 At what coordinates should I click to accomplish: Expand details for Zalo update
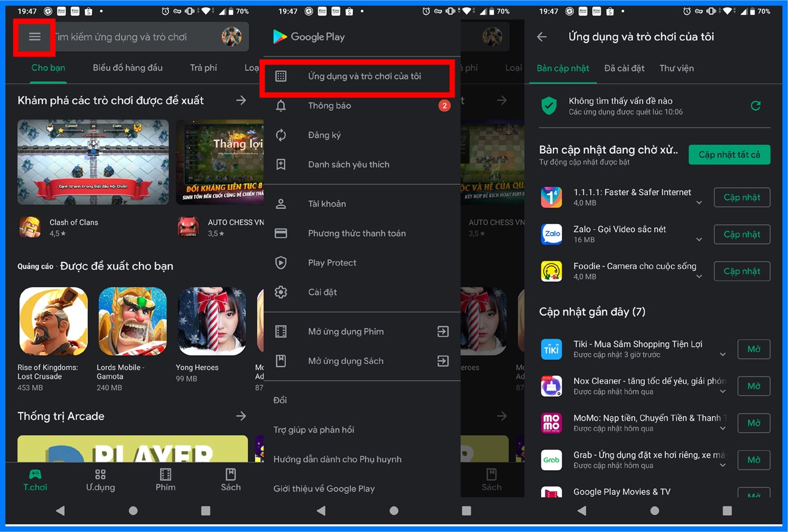click(699, 240)
